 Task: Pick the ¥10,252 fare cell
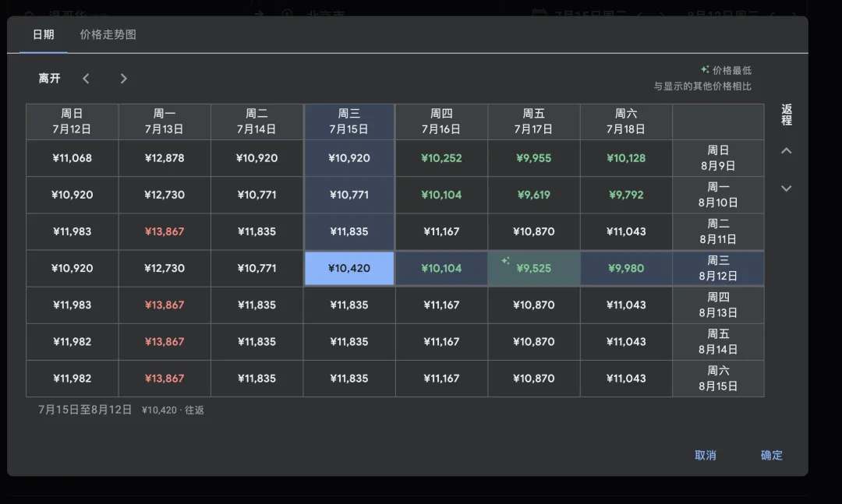click(x=441, y=158)
